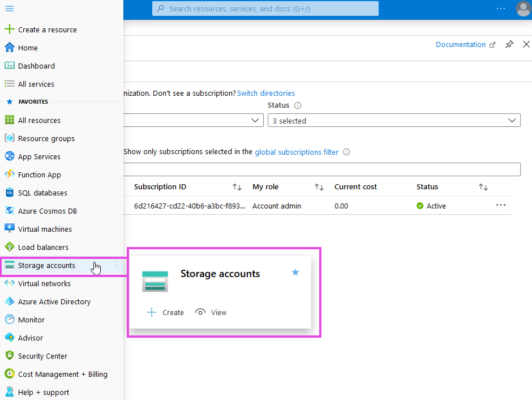The height and width of the screenshot is (400, 532).
Task: Click the Dashboard icon in the sidebar
Action: [x=10, y=66]
